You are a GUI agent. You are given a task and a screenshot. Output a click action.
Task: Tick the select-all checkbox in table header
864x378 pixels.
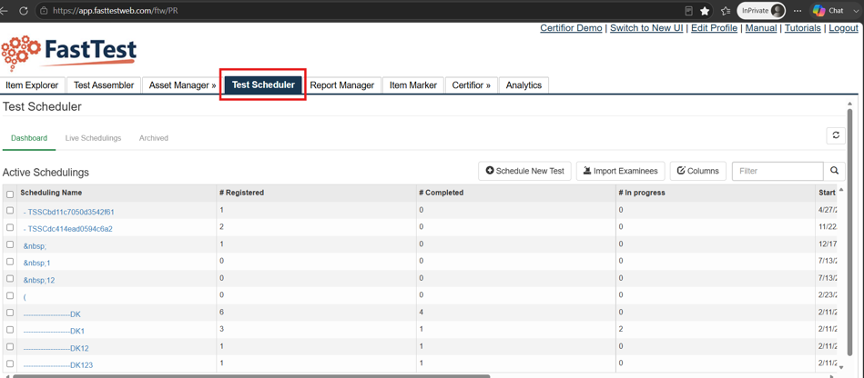click(x=10, y=194)
